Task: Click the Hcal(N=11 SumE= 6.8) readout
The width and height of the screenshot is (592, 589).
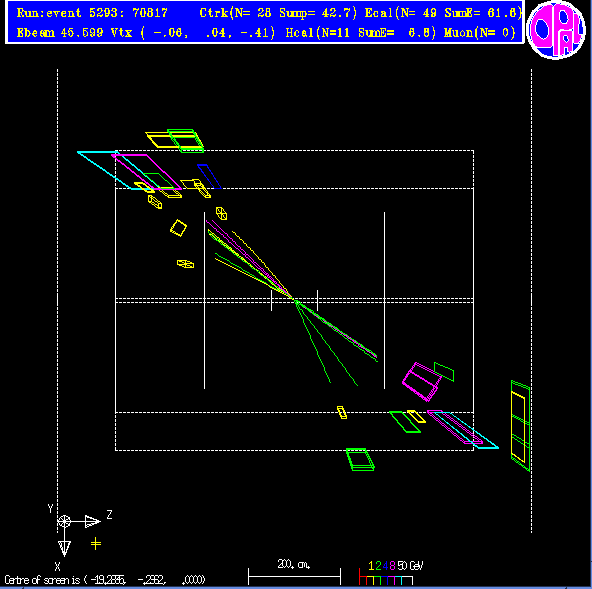Action: click(x=361, y=32)
